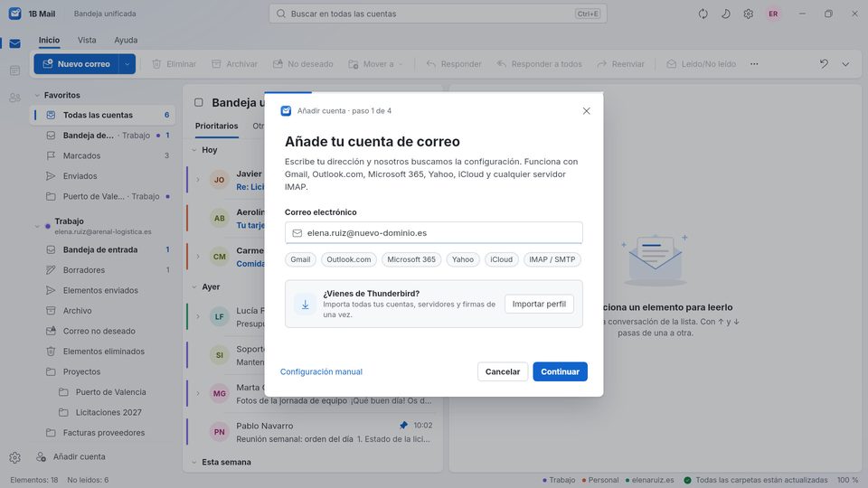The width and height of the screenshot is (868, 488).
Task: Click Archivar in the toolbar
Action: click(235, 64)
